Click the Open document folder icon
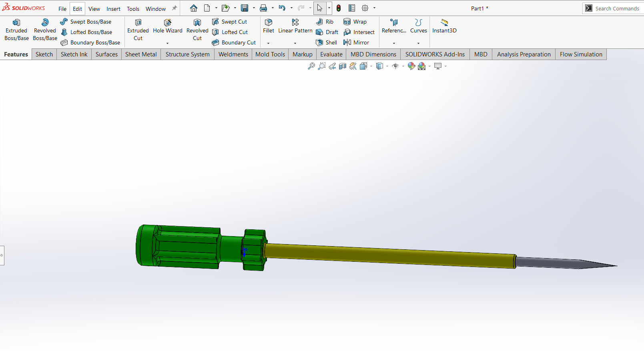 pyautogui.click(x=225, y=8)
